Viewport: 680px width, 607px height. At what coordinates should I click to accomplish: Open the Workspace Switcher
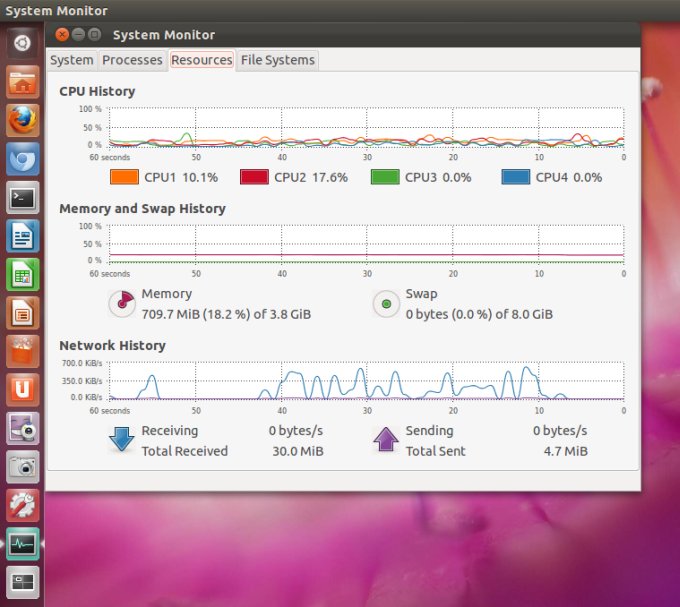[23, 582]
